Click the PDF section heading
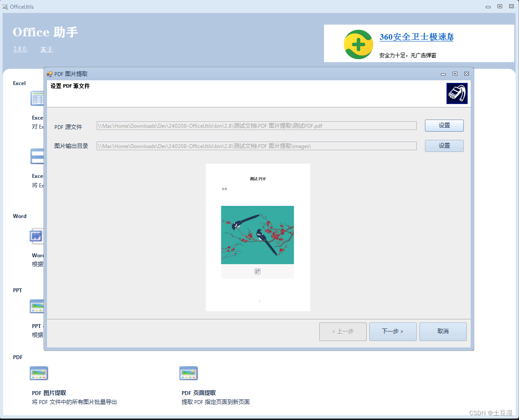Viewport: 519px width, 420px height. pos(18,357)
